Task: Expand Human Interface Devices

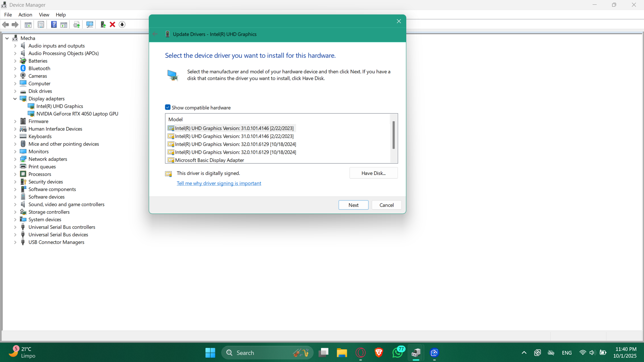Action: pyautogui.click(x=15, y=129)
